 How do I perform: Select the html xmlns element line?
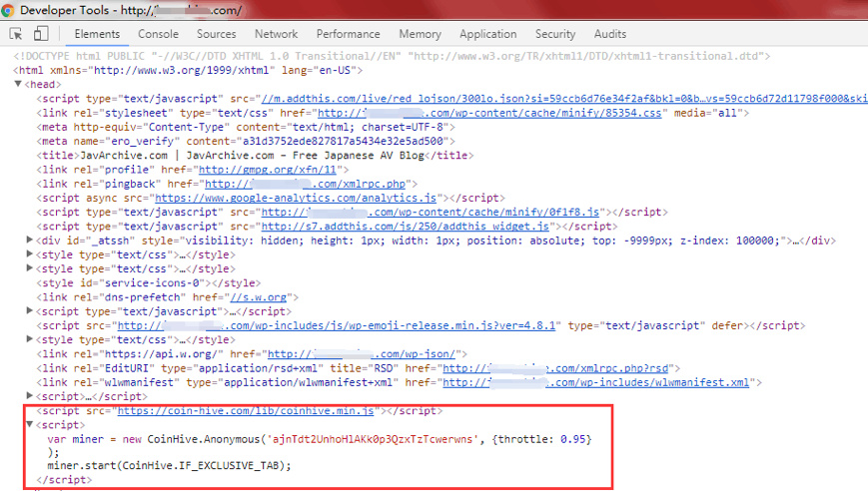tap(188, 70)
